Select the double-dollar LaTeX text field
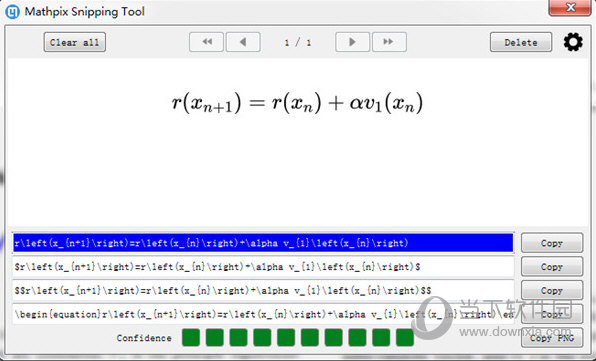Viewport: 596px width, 361px height. 263,291
